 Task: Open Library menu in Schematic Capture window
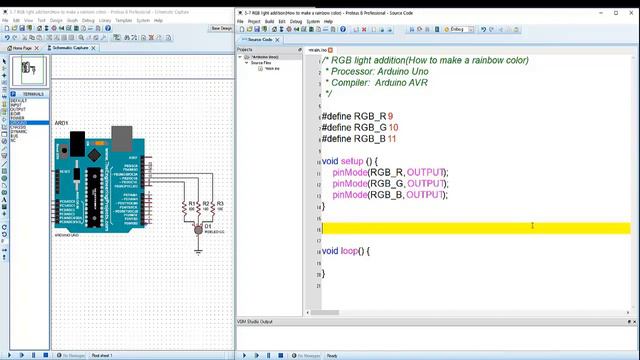click(x=105, y=20)
